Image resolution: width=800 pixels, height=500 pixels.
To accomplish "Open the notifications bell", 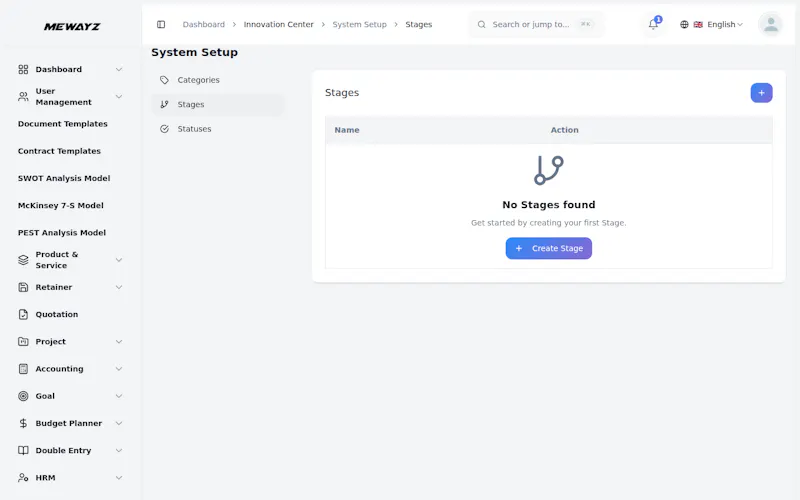I will click(x=653, y=24).
